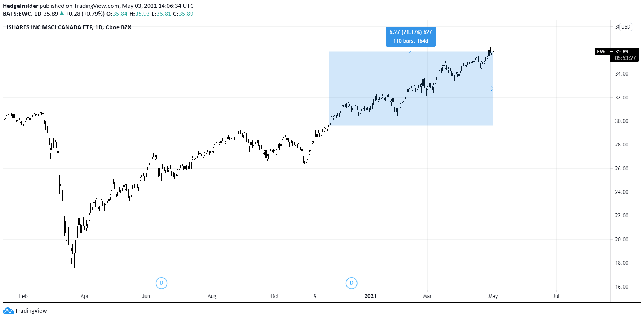Click the TradingView text at bottom

[x=31, y=311]
